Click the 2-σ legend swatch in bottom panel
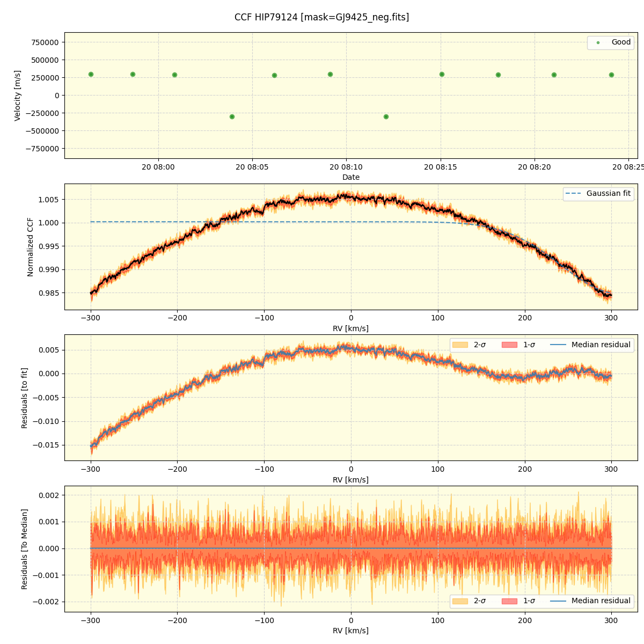The height and width of the screenshot is (644, 644). coord(460,601)
